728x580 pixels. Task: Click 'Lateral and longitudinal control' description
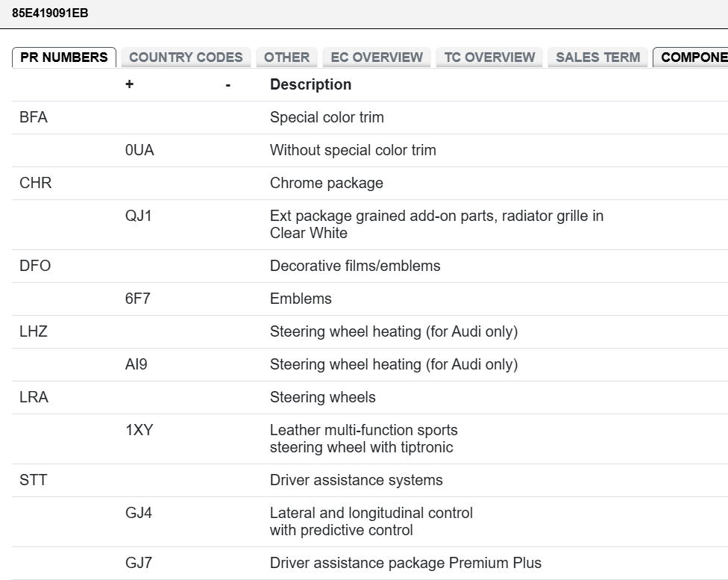371,522
